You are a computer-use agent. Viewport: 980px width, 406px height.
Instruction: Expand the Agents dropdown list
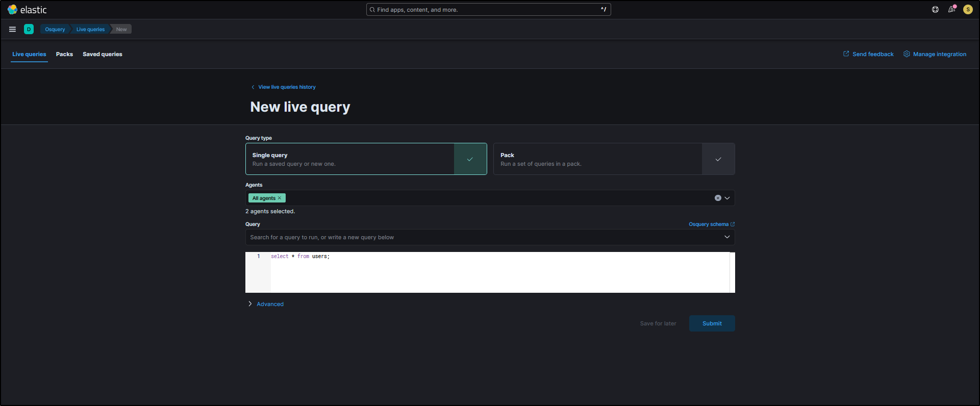click(727, 198)
